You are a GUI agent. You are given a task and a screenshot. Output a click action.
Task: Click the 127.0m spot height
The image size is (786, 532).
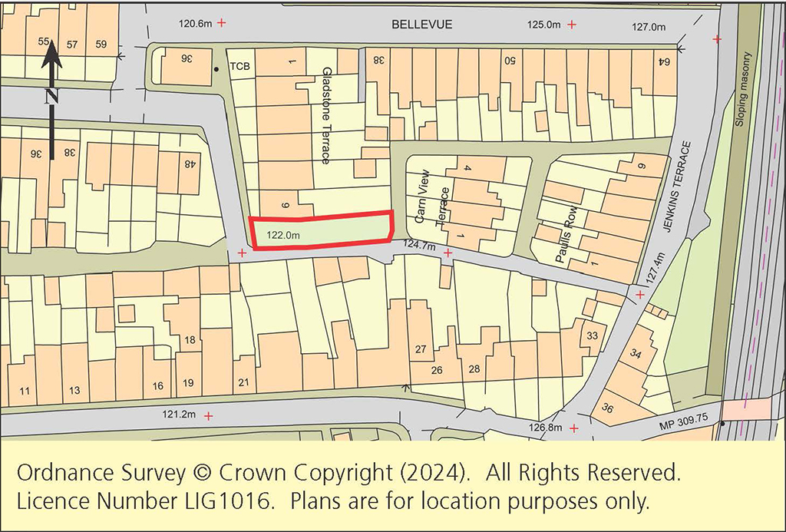(649, 27)
